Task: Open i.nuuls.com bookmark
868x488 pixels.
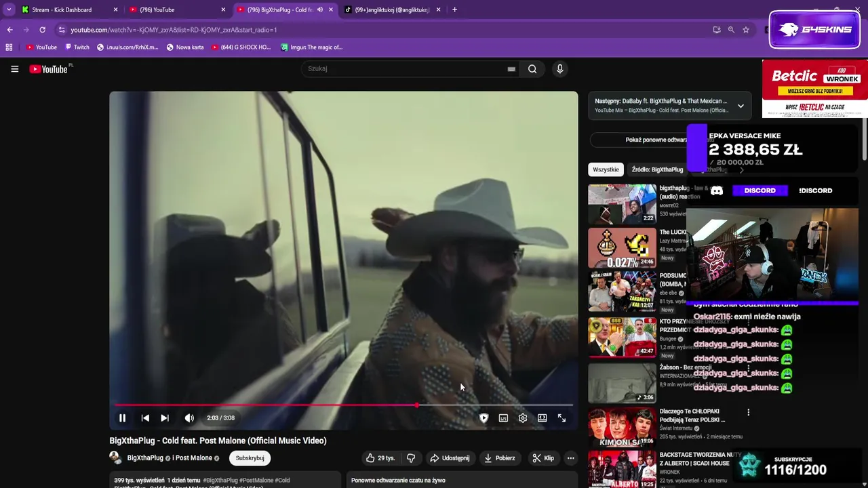Action: 127,47
